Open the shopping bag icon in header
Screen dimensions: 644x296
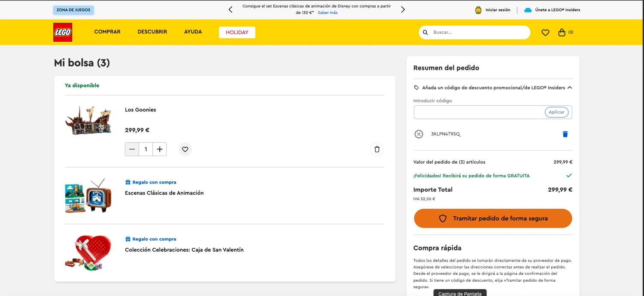(x=562, y=32)
